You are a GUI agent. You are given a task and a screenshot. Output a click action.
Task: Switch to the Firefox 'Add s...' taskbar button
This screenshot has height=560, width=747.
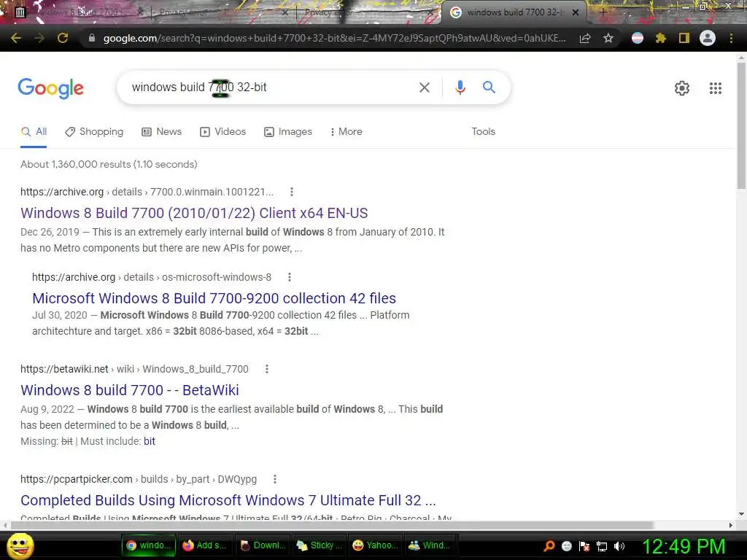tap(205, 545)
